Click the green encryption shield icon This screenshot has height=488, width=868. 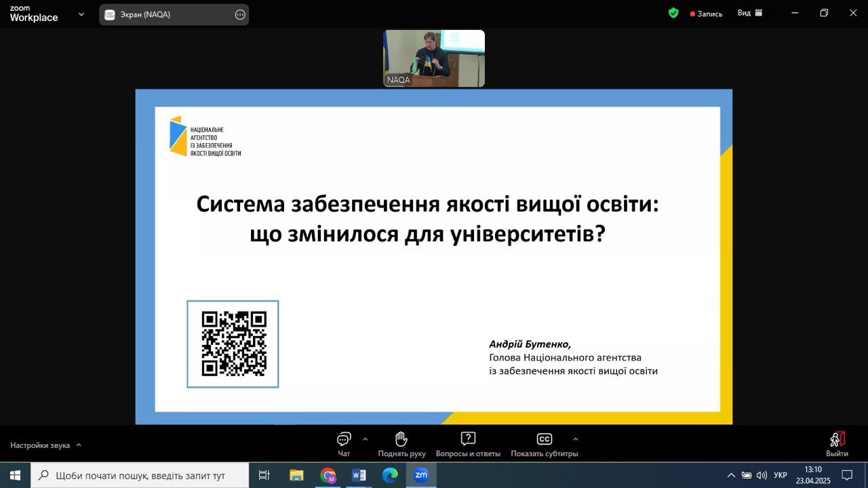coord(673,13)
